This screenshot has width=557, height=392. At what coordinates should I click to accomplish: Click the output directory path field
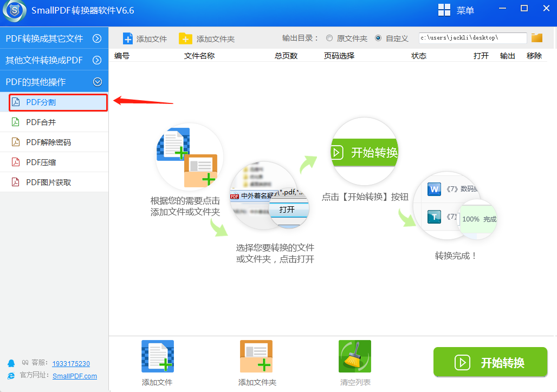pos(472,38)
